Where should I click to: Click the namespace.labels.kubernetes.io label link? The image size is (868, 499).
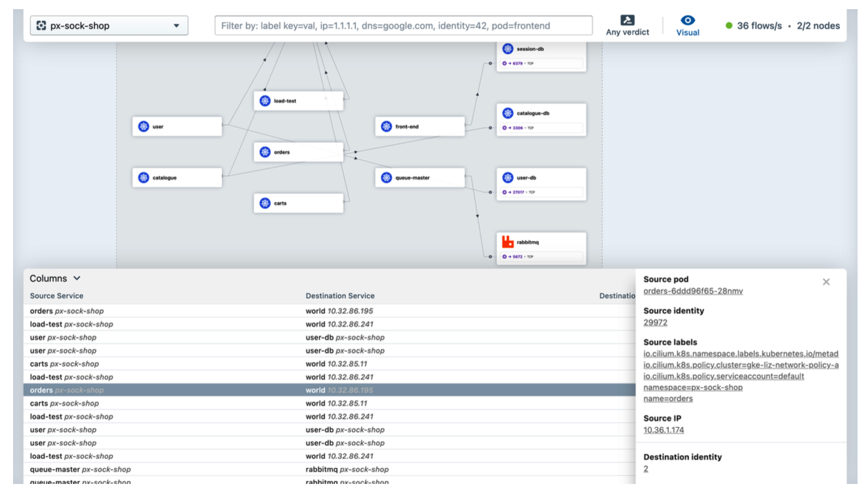[x=741, y=354]
